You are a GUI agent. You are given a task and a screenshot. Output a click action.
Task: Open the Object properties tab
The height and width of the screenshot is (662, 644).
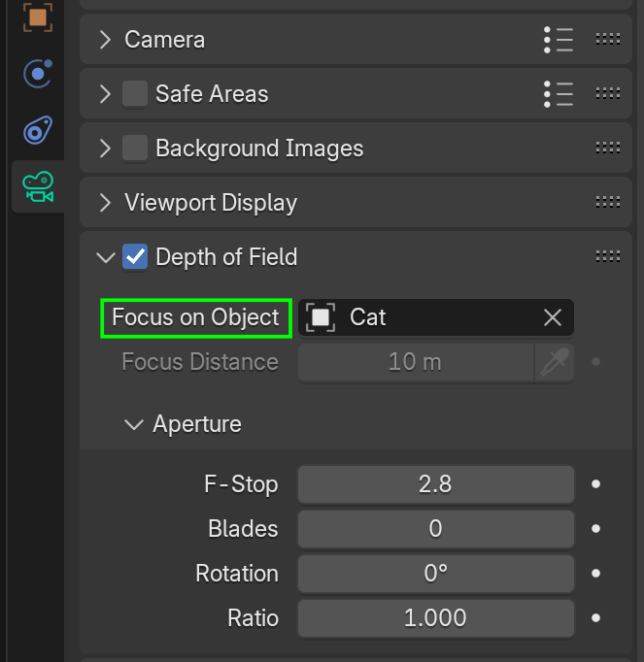38,17
